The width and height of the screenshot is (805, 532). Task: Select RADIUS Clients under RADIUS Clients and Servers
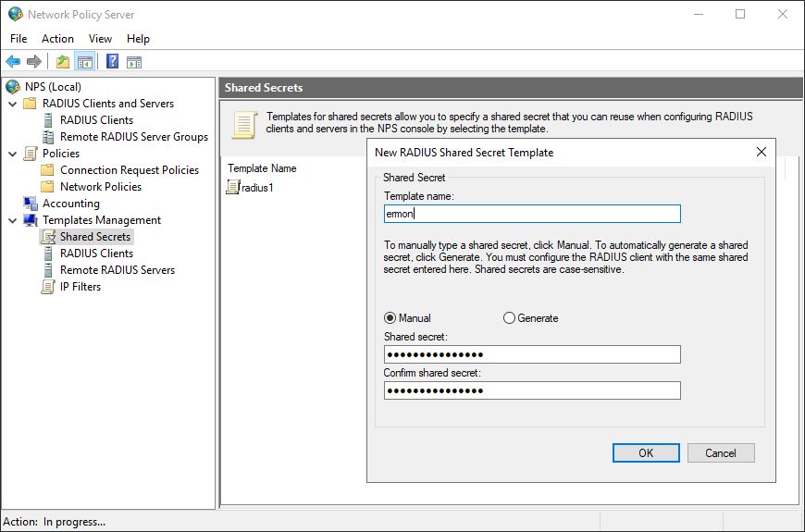point(96,120)
